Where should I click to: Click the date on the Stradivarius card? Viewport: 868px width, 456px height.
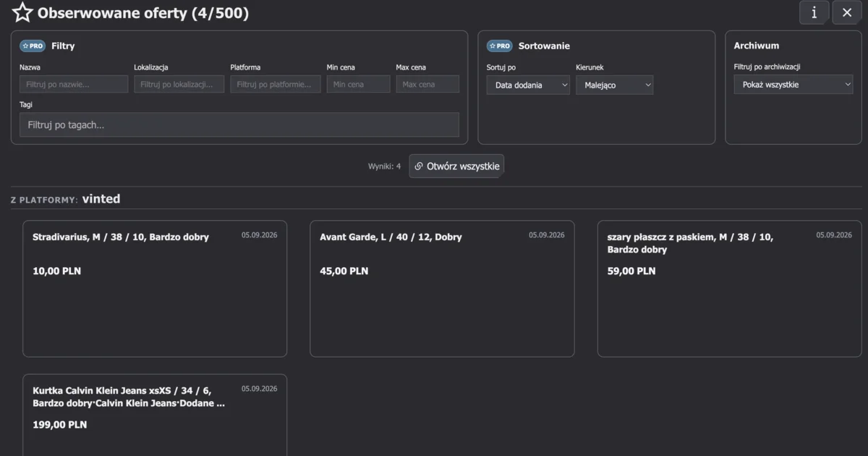tap(260, 235)
